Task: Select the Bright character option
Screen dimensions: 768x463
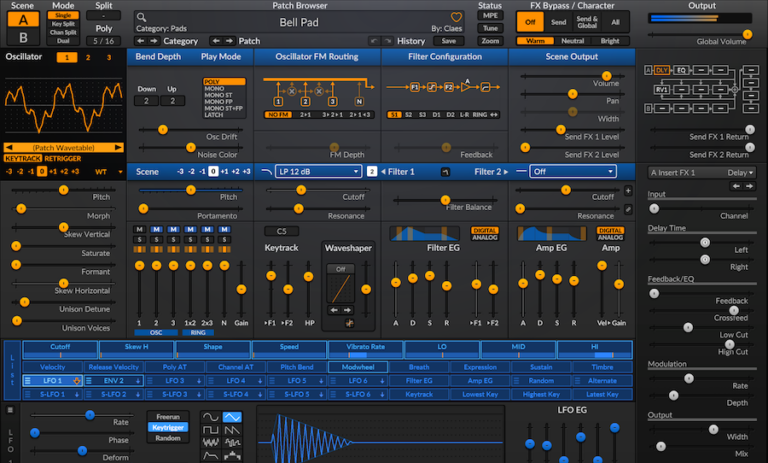Action: 610,41
